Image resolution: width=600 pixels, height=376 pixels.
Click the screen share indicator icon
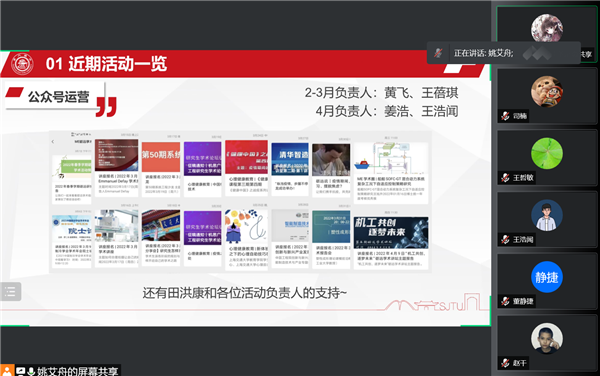point(21,371)
